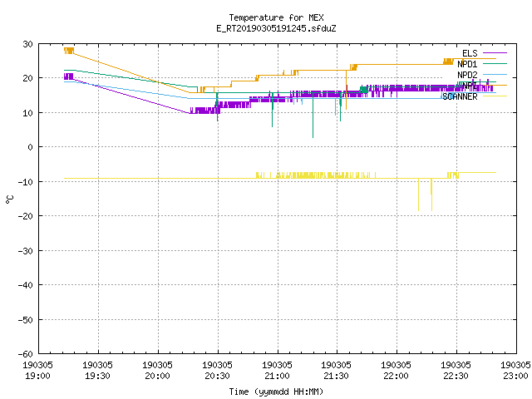This screenshot has height=399, width=532.
Task: Click the y-axis label 0
Action: (x=31, y=147)
